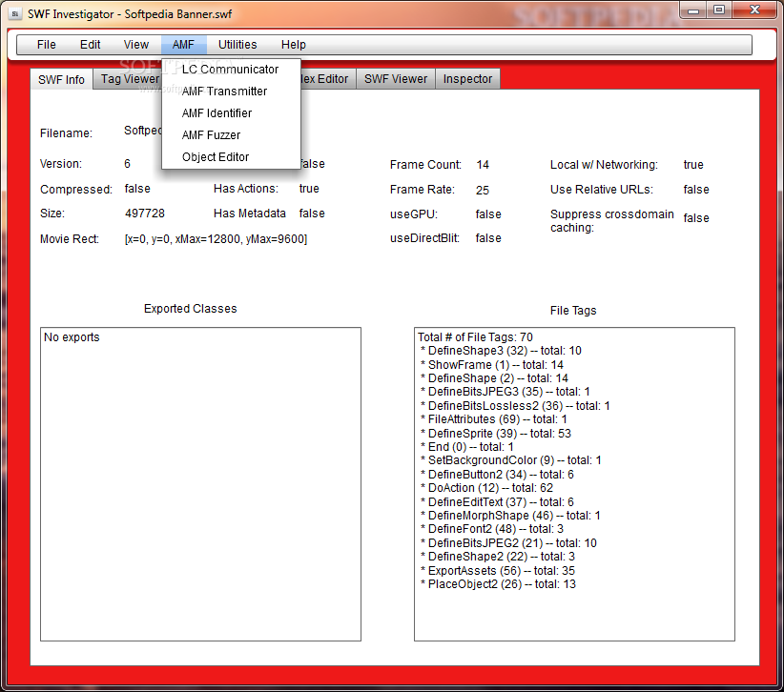Screen dimensions: 784x692
Task: Select 'Total # of File Tags: 70' line
Action: click(x=475, y=337)
